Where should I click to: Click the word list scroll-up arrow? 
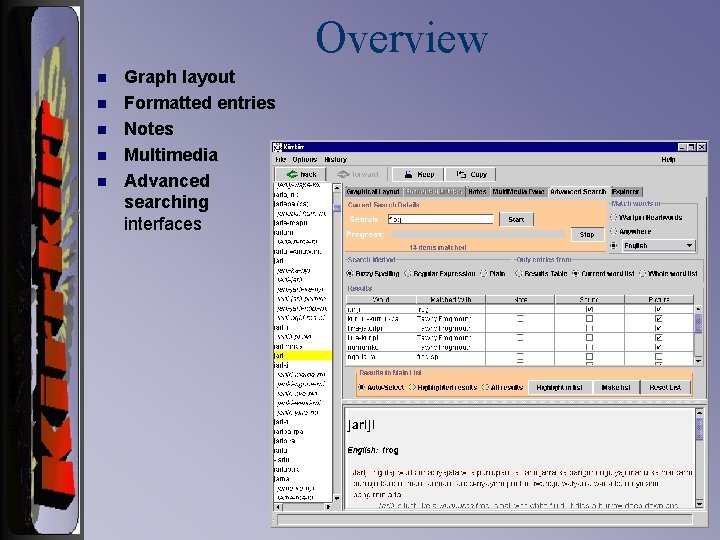tap(337, 188)
